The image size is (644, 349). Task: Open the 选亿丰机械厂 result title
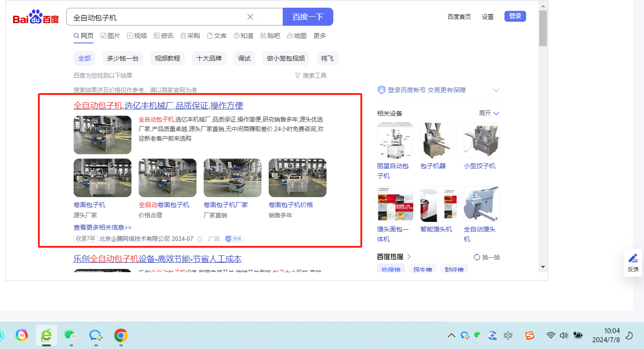click(158, 105)
